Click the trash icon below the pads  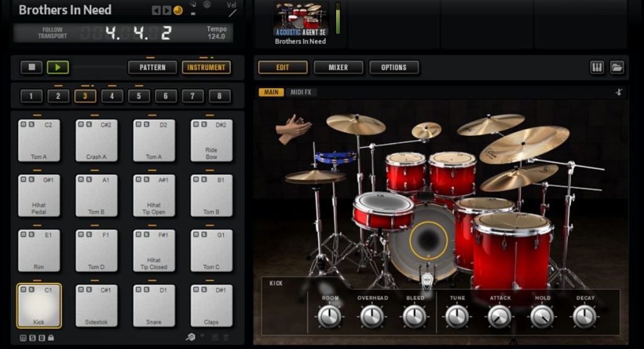(x=226, y=338)
